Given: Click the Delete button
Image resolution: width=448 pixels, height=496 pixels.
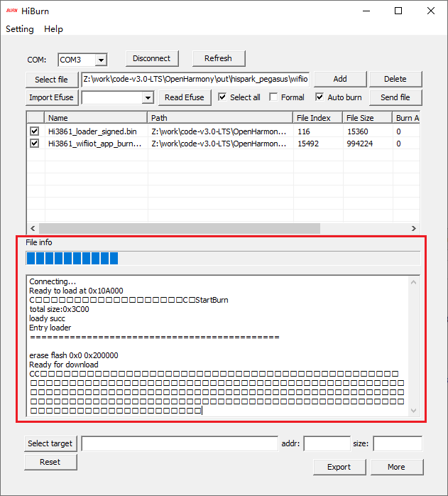Looking at the screenshot, I should coord(395,79).
